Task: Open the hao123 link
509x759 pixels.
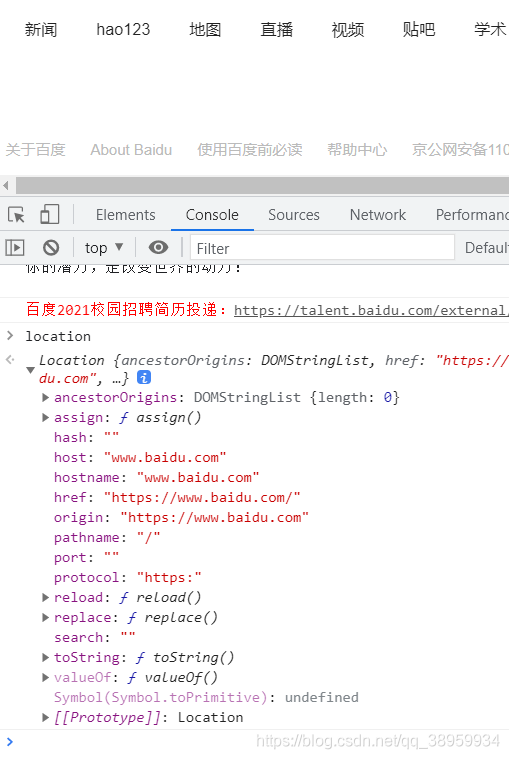Action: tap(123, 30)
